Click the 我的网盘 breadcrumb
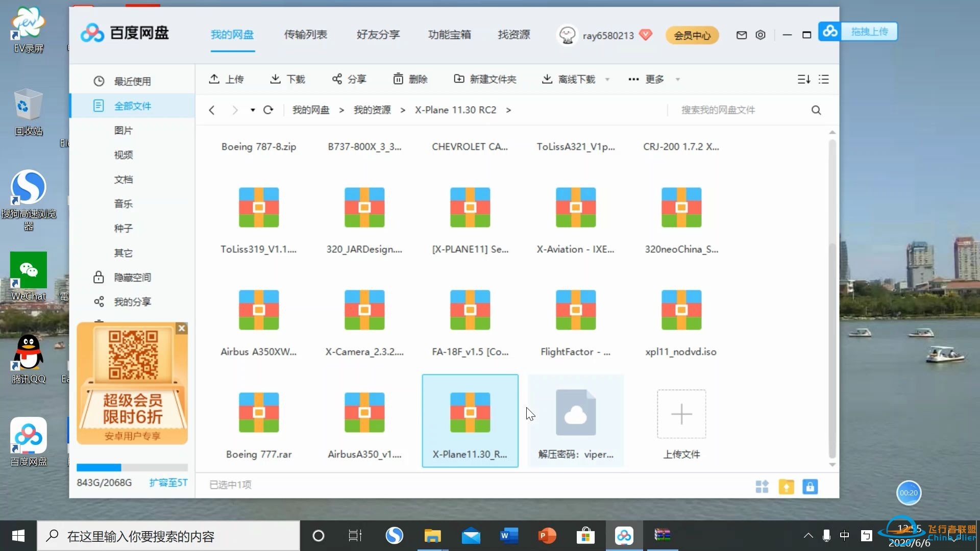This screenshot has width=980, height=551. pos(311,110)
